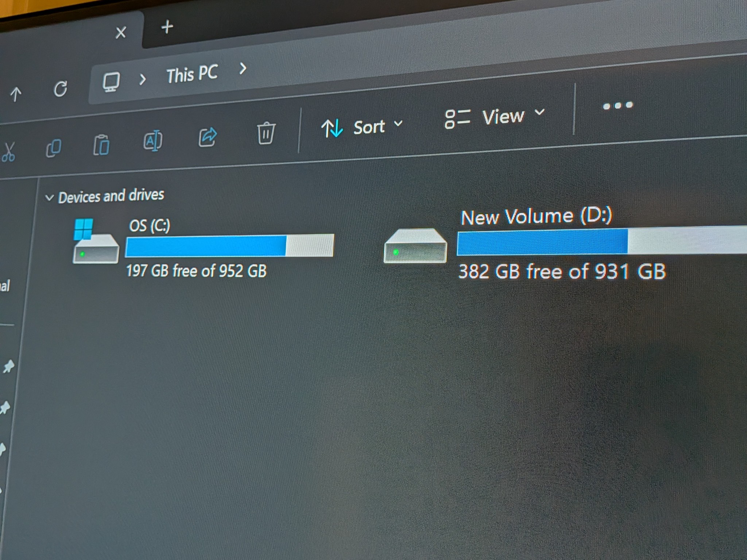This screenshot has width=747, height=560.
Task: Click the PC monitor icon in address bar
Action: pyautogui.click(x=111, y=82)
